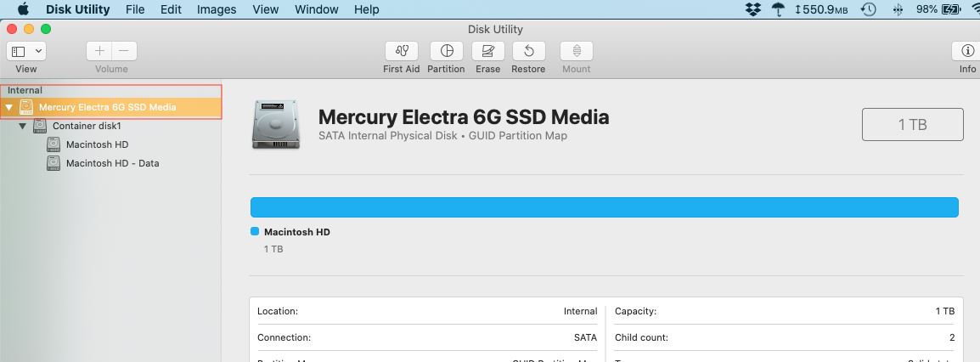Click the First Aid toolbar icon

pyautogui.click(x=401, y=51)
